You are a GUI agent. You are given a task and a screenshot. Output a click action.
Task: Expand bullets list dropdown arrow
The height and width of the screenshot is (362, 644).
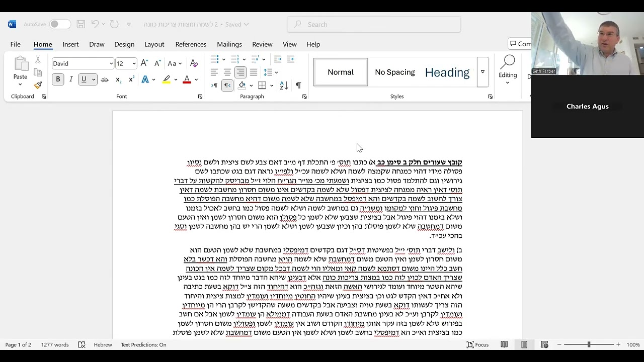point(224,59)
